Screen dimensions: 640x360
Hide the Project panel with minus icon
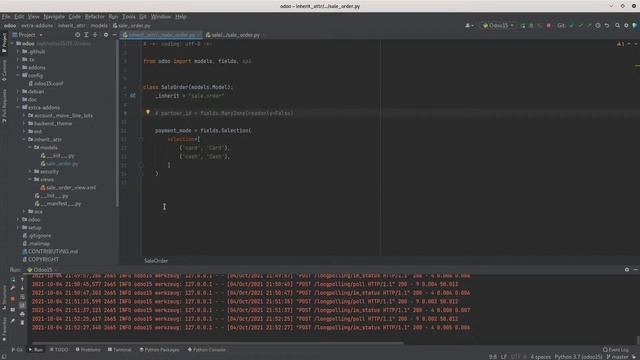point(114,35)
